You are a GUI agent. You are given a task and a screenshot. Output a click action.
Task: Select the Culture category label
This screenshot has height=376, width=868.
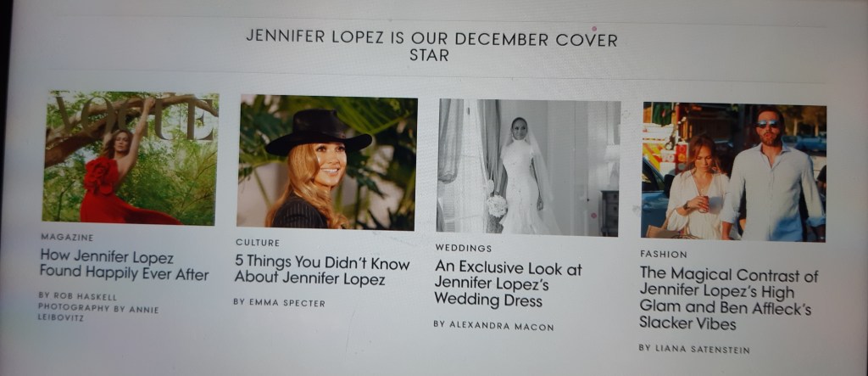coord(258,243)
